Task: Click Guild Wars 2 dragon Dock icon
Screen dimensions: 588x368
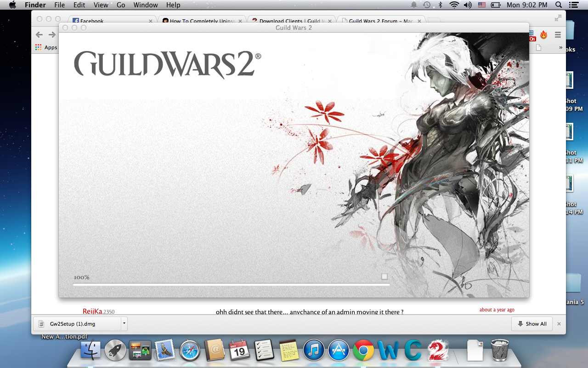Action: tap(438, 351)
